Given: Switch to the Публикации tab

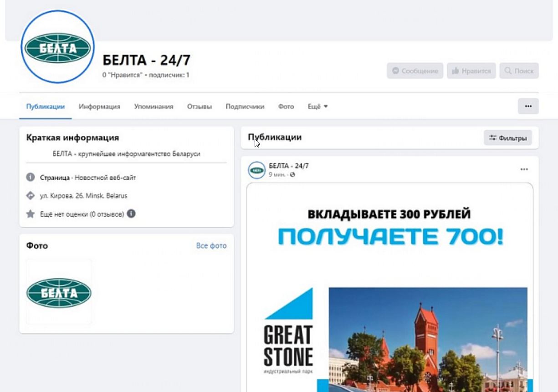Looking at the screenshot, I should [x=46, y=107].
